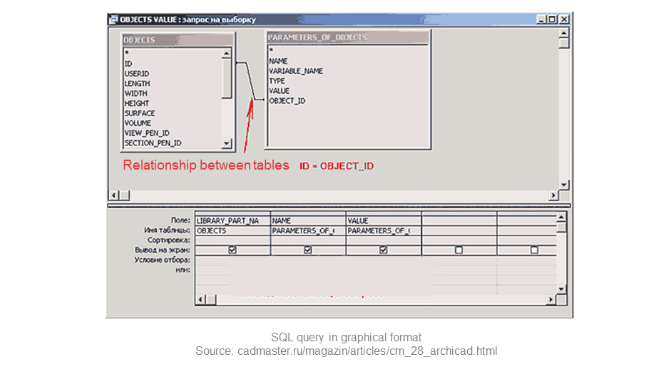Close the OBJECTS VALUE query window
This screenshot has height=371, width=654.
point(564,19)
